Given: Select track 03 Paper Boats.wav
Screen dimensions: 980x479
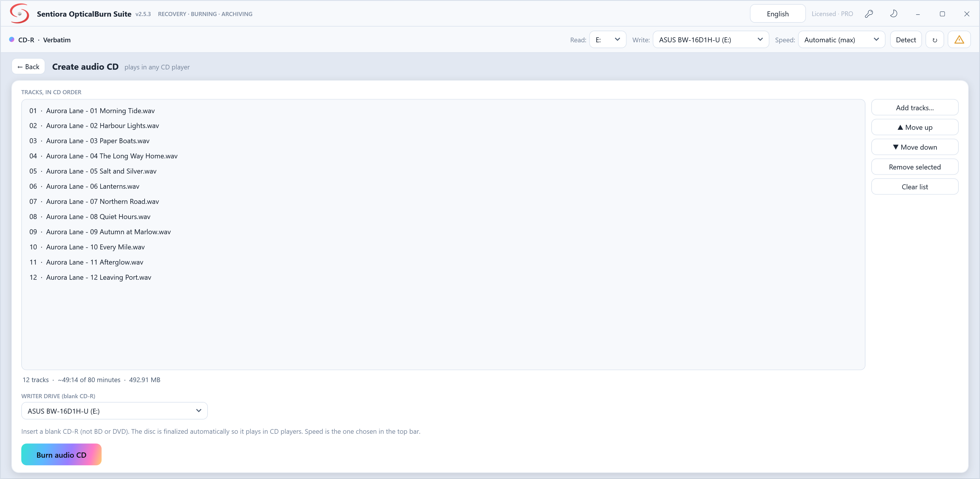Looking at the screenshot, I should click(443, 141).
